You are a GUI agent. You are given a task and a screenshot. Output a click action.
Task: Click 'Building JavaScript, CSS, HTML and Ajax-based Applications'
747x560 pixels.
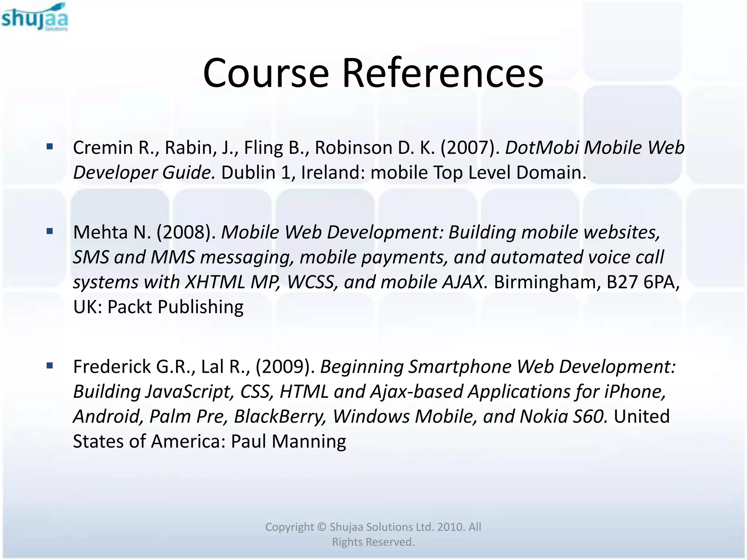(x=322, y=392)
